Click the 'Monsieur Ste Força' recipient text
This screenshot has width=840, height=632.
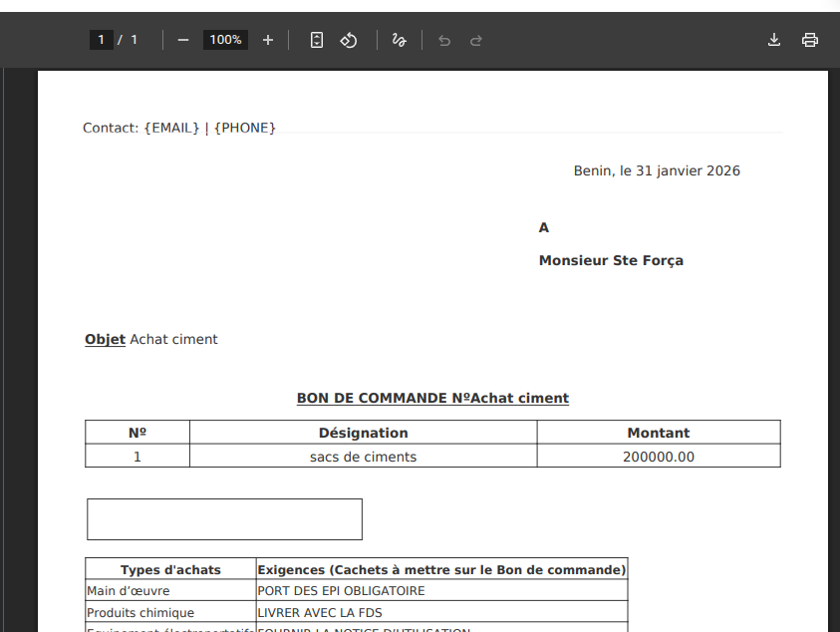click(611, 260)
